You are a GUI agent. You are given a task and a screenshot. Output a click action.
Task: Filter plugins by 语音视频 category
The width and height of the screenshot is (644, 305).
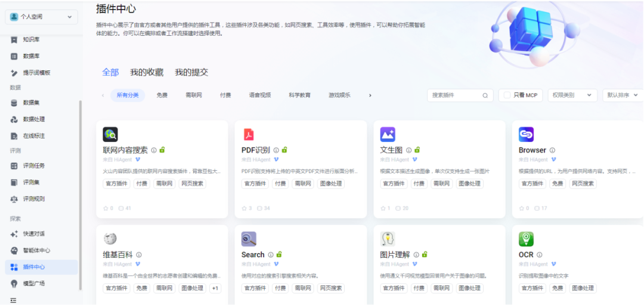[260, 95]
